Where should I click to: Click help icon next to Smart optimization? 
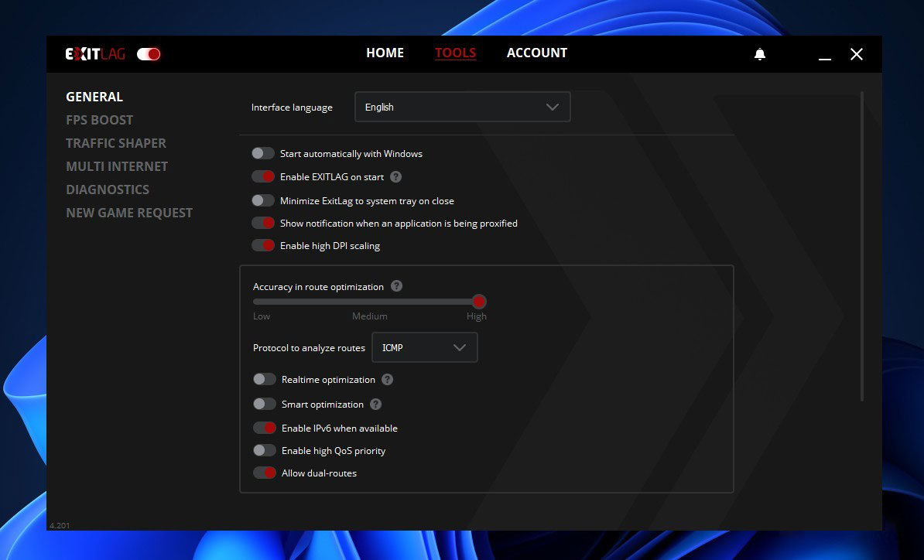point(375,404)
